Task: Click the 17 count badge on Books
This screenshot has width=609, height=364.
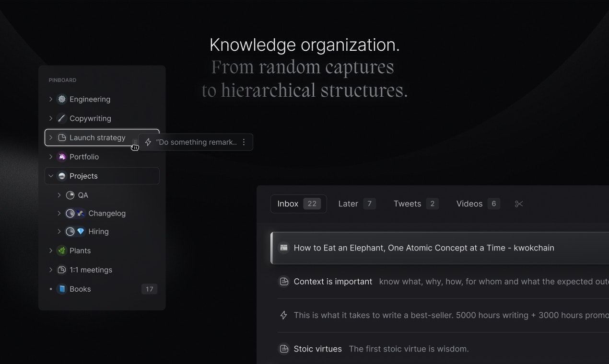Action: point(149,289)
